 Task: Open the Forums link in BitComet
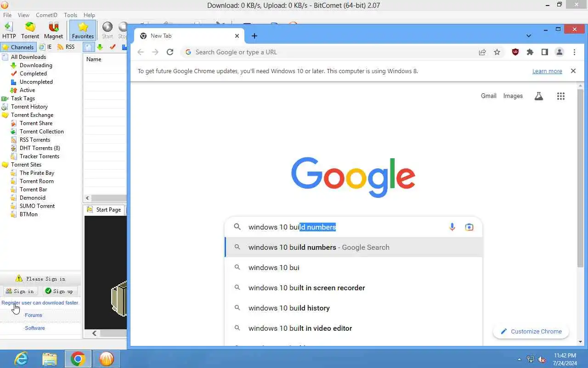click(x=34, y=315)
